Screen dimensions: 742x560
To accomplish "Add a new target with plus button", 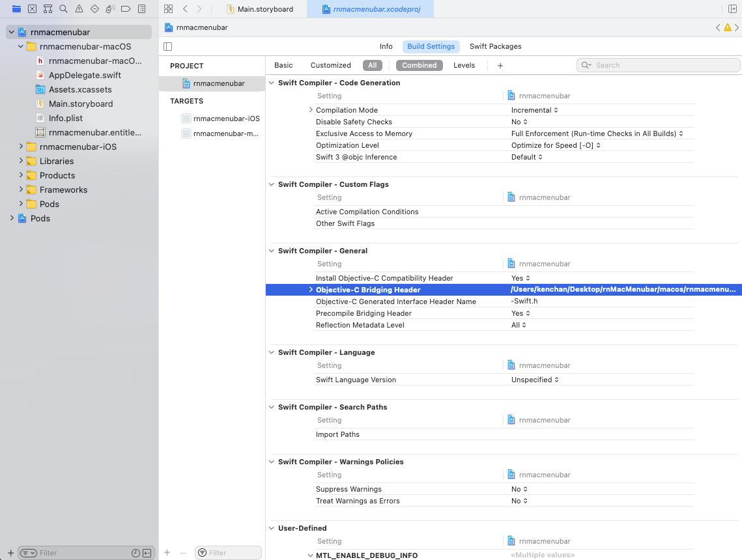I will tap(167, 552).
